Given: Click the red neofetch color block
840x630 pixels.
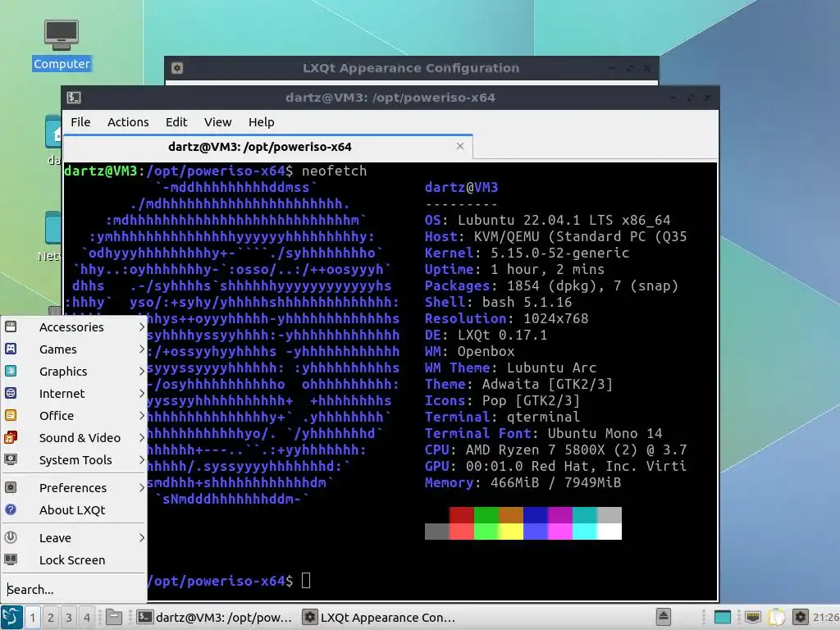Looking at the screenshot, I should pos(462,515).
